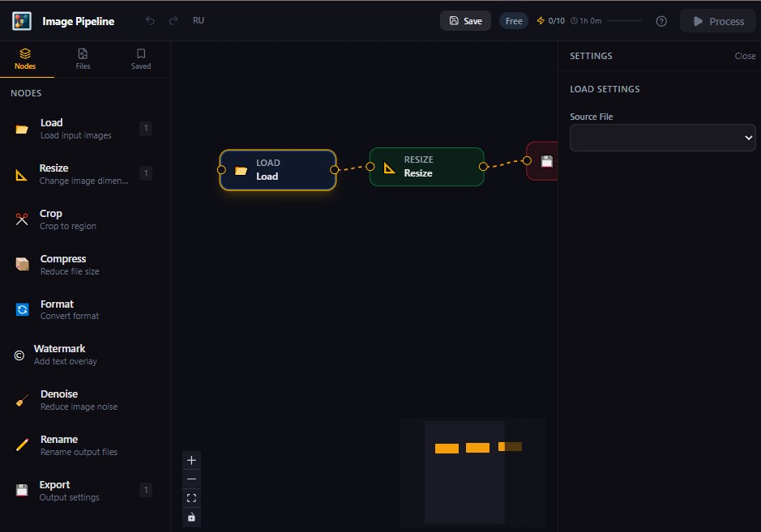
Task: Click the Load node output port
Action: click(335, 170)
